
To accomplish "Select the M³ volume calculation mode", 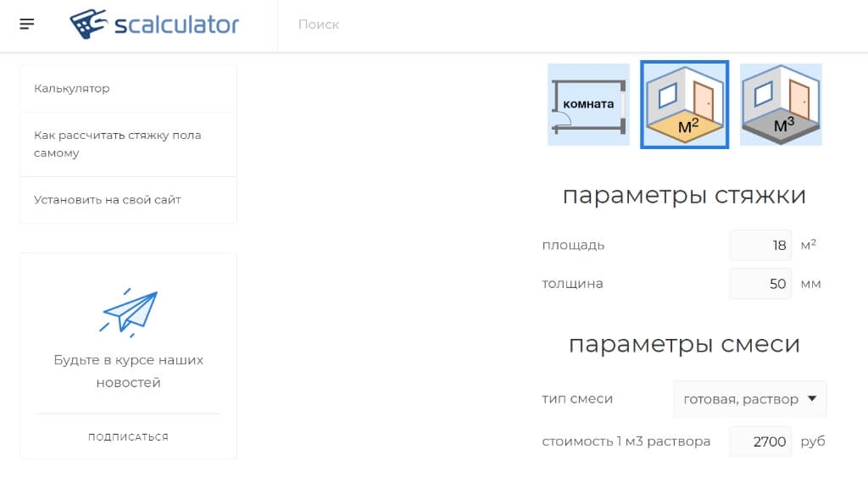I will pos(781,104).
